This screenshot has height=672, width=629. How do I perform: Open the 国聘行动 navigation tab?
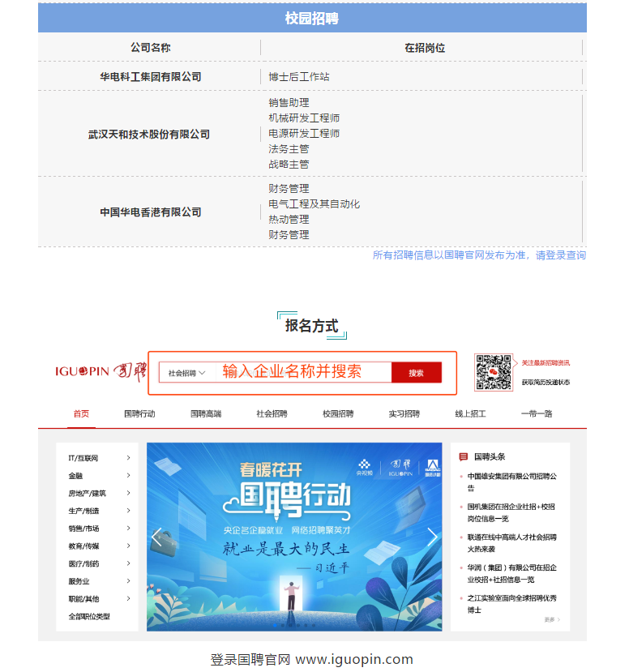[139, 413]
